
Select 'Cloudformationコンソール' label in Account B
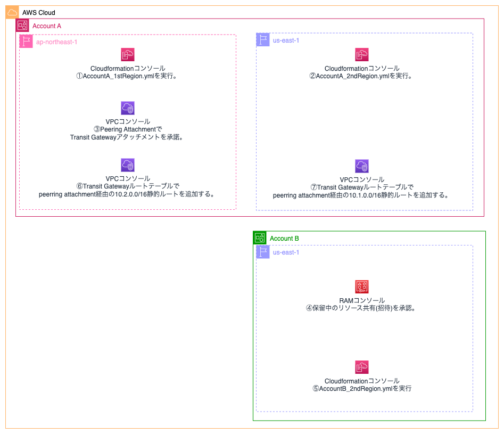(x=362, y=381)
